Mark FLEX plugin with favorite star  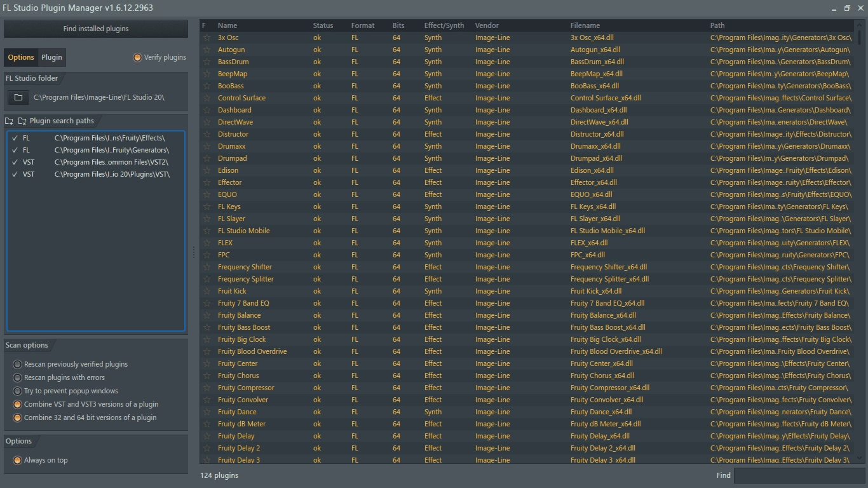click(207, 243)
